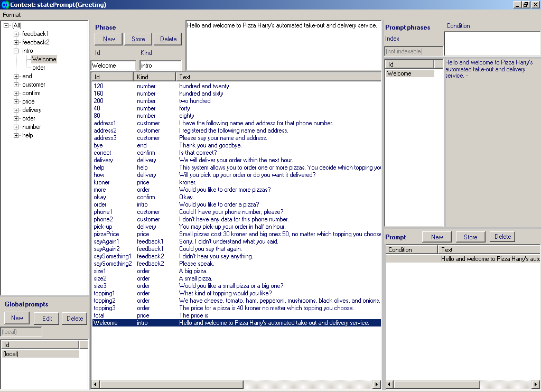Click the application icon in the title bar
The height and width of the screenshot is (392, 541).
point(5,5)
